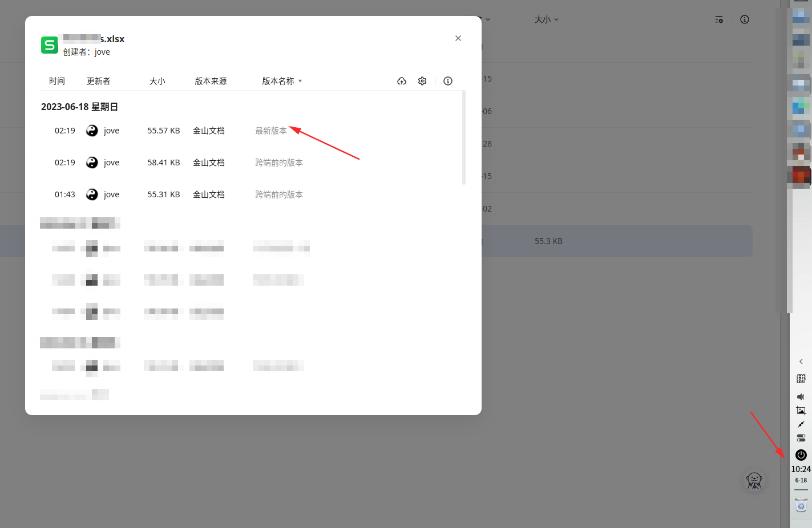The height and width of the screenshot is (528, 812).
Task: Click the 大小 column header in the dialog
Action: click(x=157, y=81)
